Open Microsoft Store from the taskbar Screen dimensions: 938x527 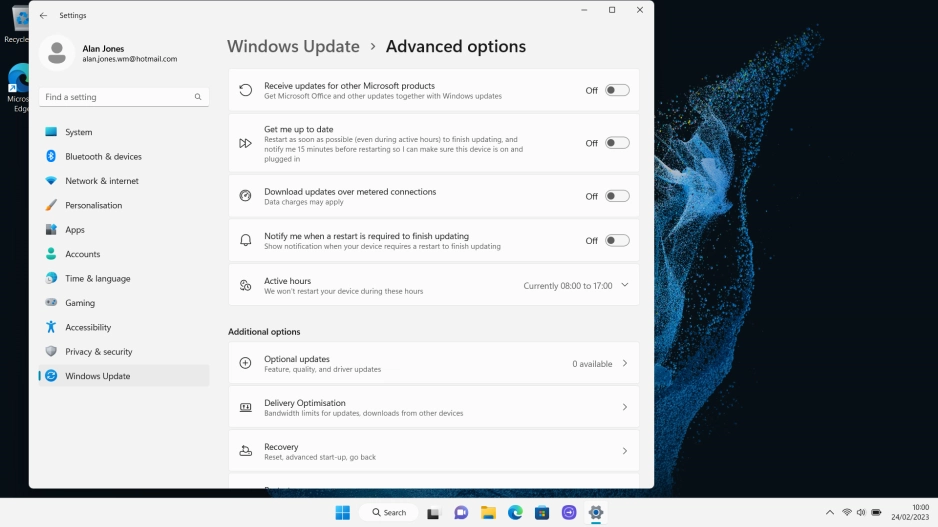pos(542,513)
